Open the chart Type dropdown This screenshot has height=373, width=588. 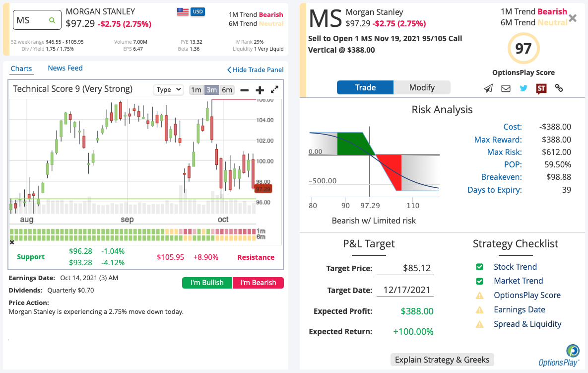pyautogui.click(x=168, y=90)
